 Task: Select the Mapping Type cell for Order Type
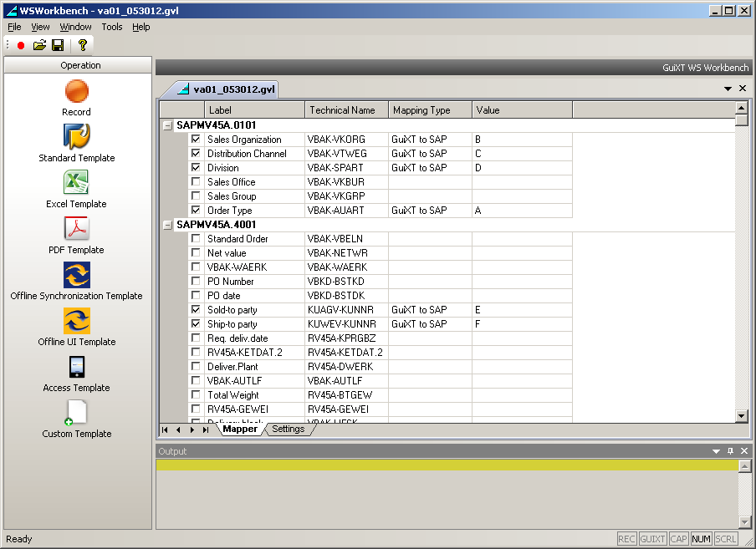[x=430, y=211]
